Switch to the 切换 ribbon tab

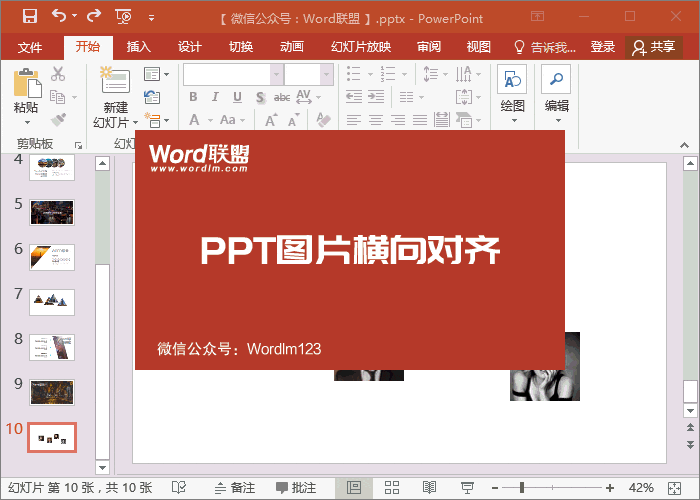click(x=241, y=46)
